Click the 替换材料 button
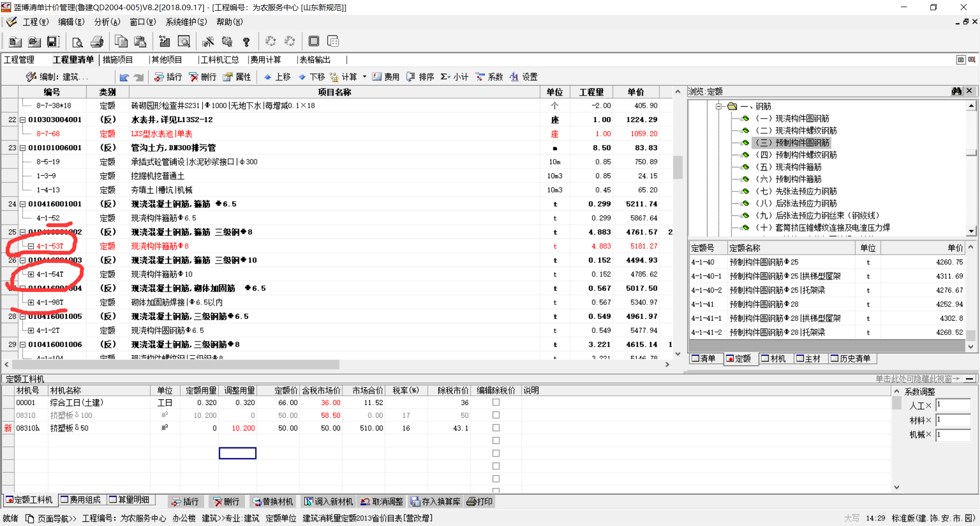 point(273,501)
